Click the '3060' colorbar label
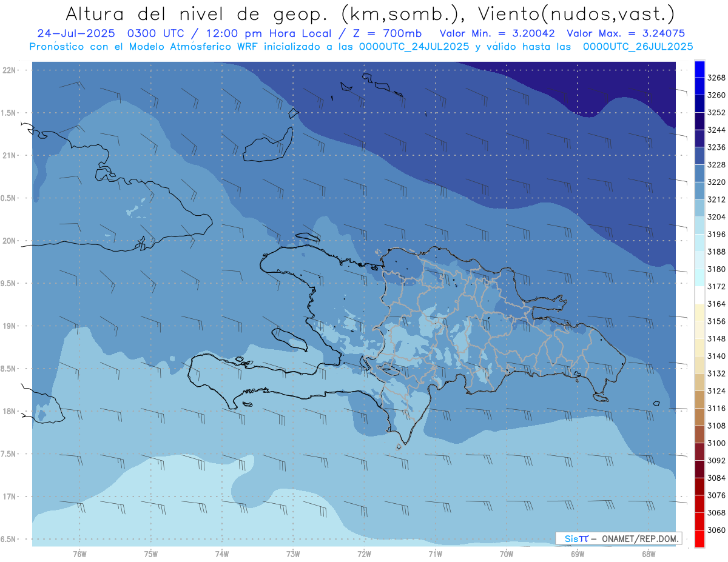This screenshot has width=728, height=562. [x=716, y=530]
